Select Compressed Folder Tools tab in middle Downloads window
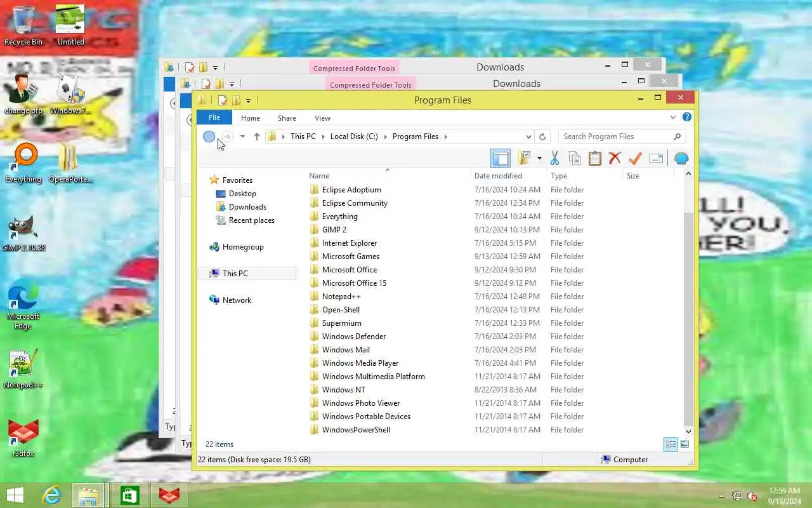812x508 pixels. click(370, 84)
